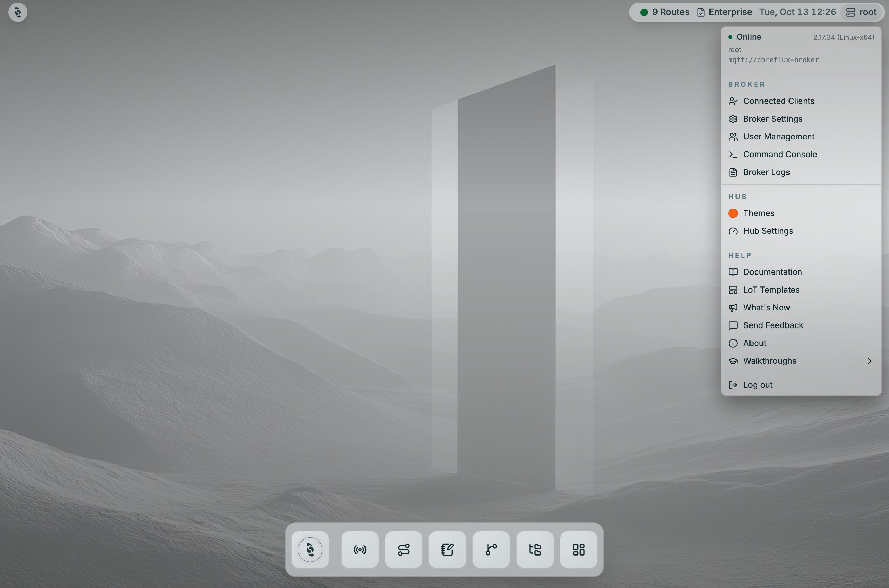Screen dimensions: 889x588
Task: Click the 9 Routes status text
Action: tap(671, 12)
